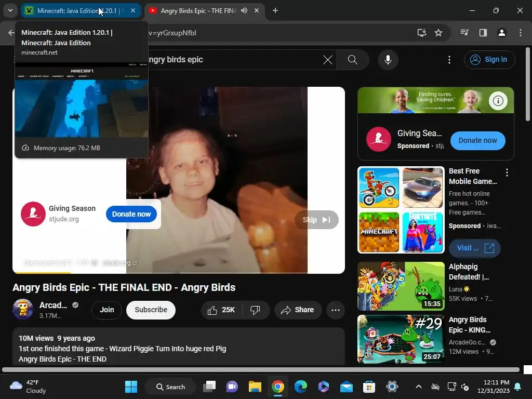
Task: Dislike the video with thumbs down
Action: pyautogui.click(x=255, y=310)
